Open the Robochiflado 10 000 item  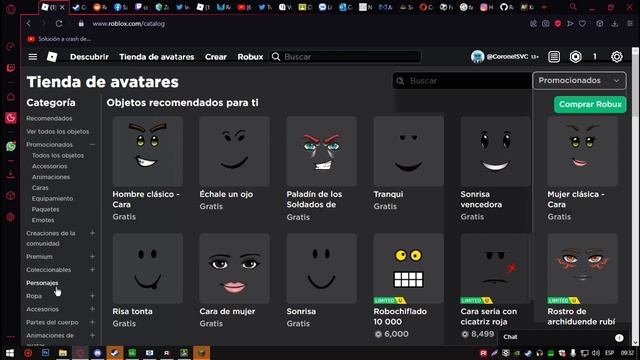408,286
